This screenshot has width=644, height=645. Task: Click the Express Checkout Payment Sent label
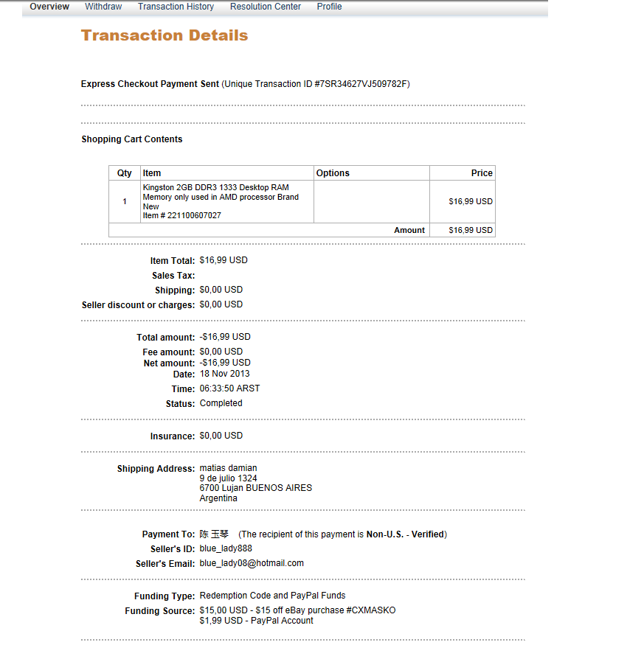(x=150, y=84)
